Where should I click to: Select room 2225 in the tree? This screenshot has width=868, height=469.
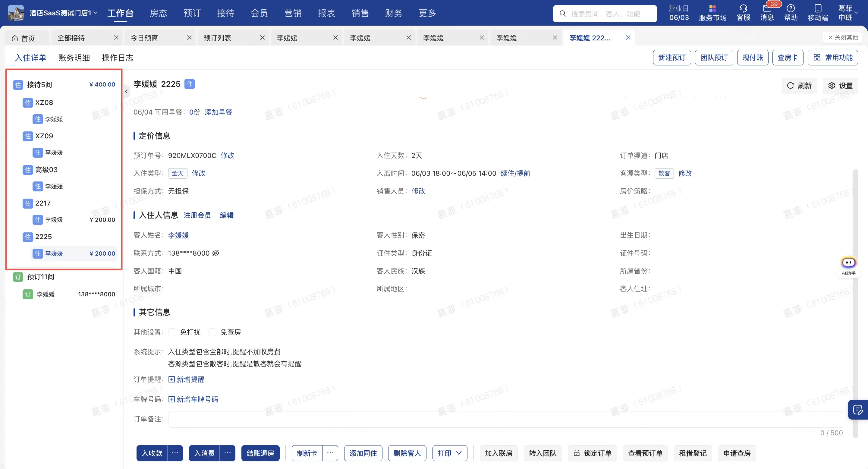click(x=43, y=237)
